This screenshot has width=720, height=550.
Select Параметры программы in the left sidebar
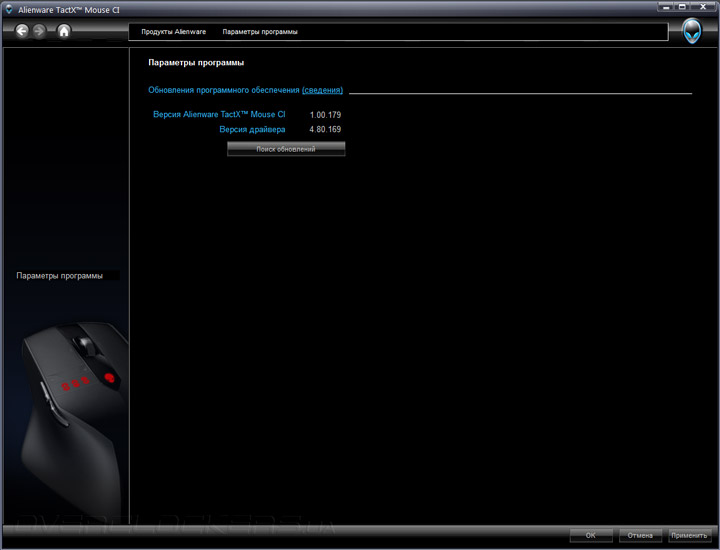click(60, 275)
